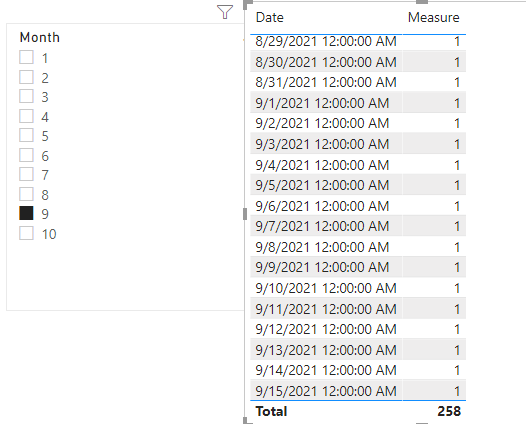
Task: Click the table's bottom-left corner handle
Action: [247, 421]
